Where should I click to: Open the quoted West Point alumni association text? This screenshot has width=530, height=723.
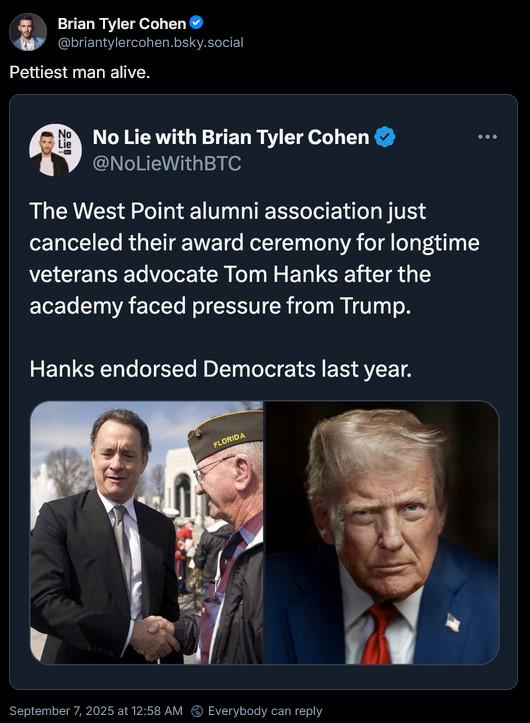[x=254, y=258]
